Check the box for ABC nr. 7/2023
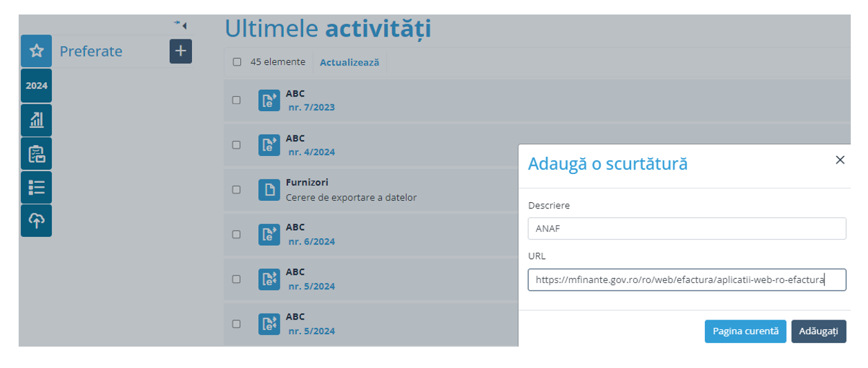 tap(236, 100)
